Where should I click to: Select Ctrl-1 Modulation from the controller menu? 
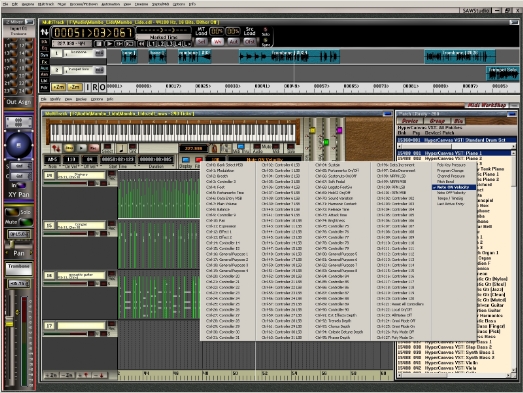pos(220,170)
